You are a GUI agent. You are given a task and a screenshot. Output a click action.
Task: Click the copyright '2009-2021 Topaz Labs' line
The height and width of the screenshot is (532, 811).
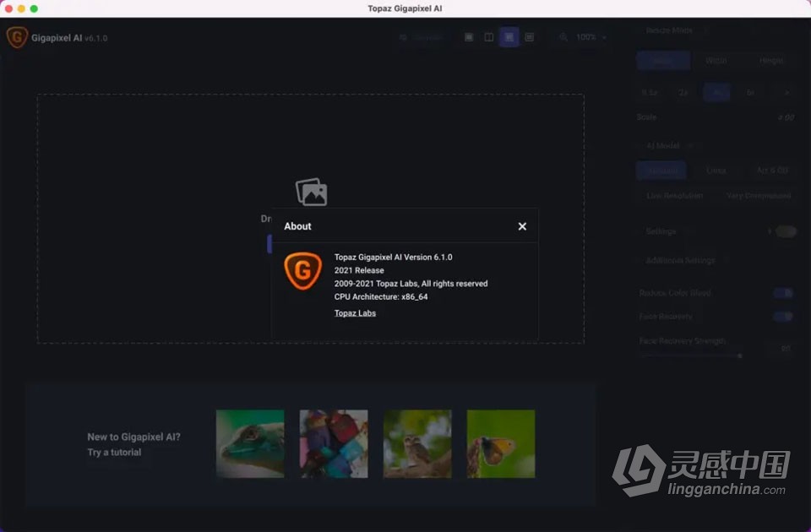(x=411, y=284)
